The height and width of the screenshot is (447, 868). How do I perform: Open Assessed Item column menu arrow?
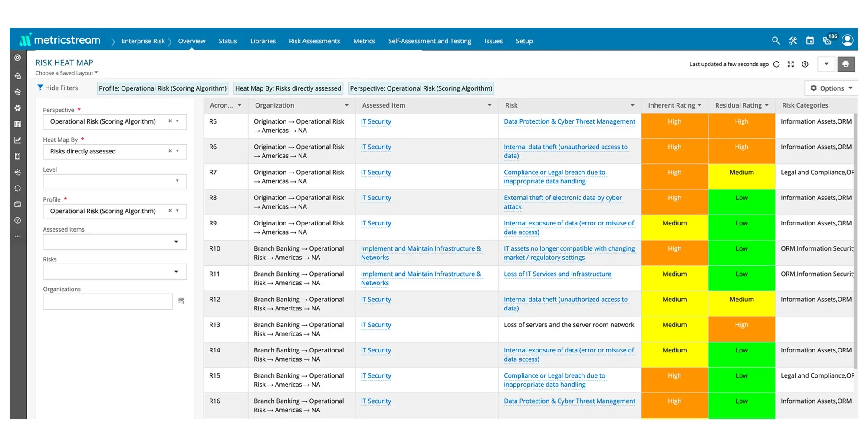pos(490,105)
